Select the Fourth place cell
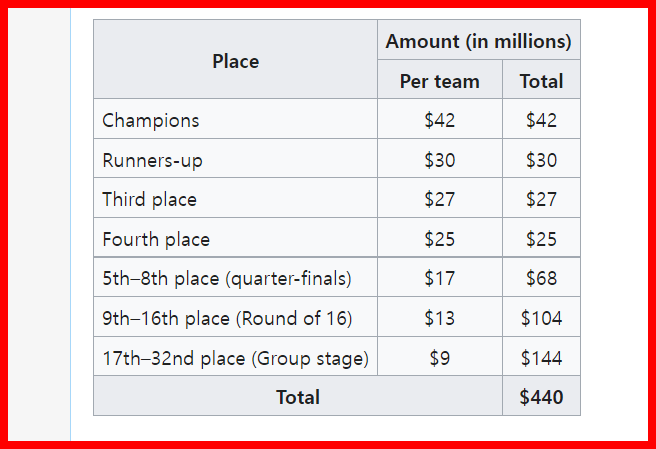Viewport: 656px width, 449px height. coord(156,239)
